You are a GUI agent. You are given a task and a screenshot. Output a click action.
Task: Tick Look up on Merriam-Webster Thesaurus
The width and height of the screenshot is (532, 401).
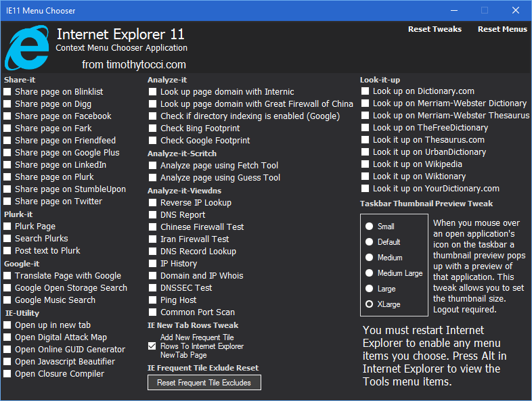365,116
